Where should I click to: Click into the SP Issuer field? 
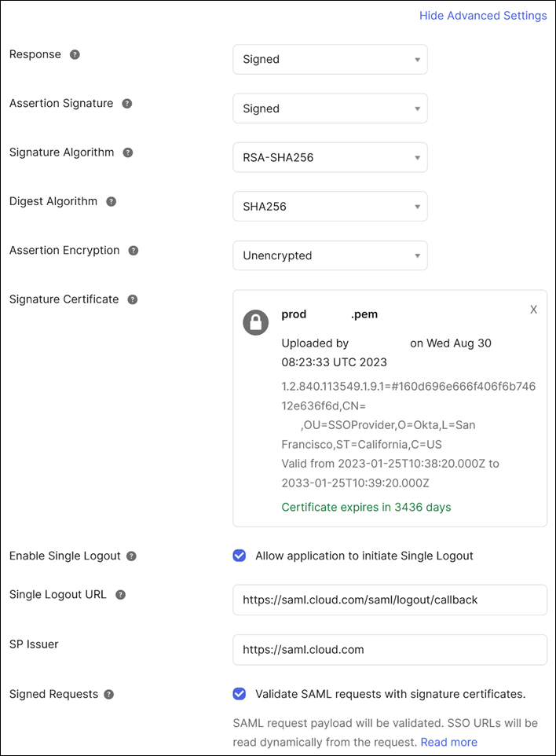tap(390, 650)
